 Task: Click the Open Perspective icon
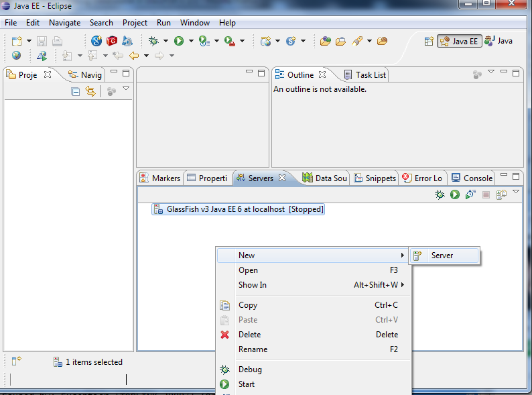429,41
